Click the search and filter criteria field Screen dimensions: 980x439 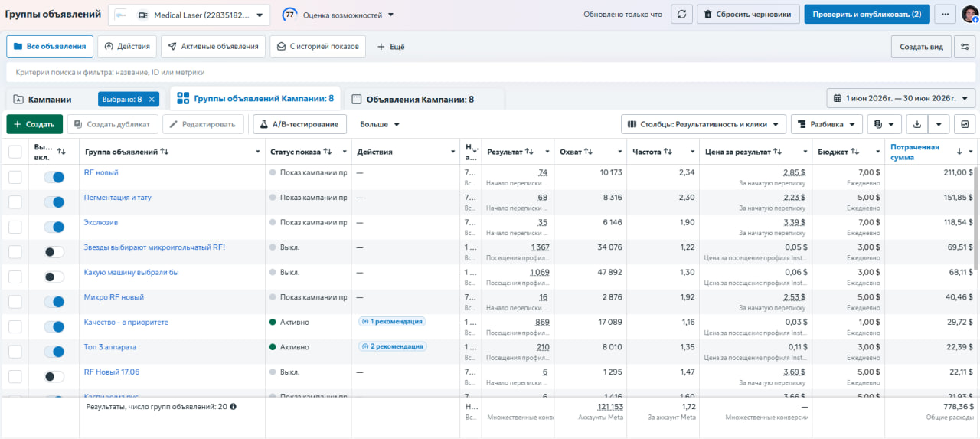490,73
